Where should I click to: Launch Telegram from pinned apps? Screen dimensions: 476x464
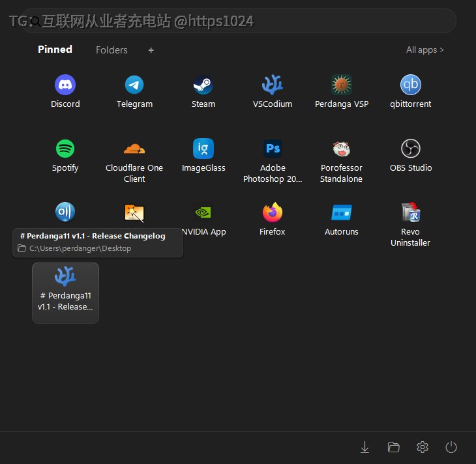click(x=134, y=91)
